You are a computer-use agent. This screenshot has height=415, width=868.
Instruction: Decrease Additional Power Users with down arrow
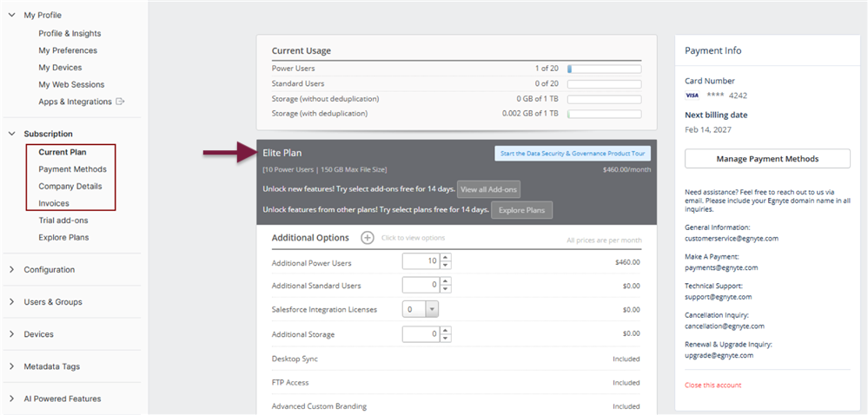447,266
